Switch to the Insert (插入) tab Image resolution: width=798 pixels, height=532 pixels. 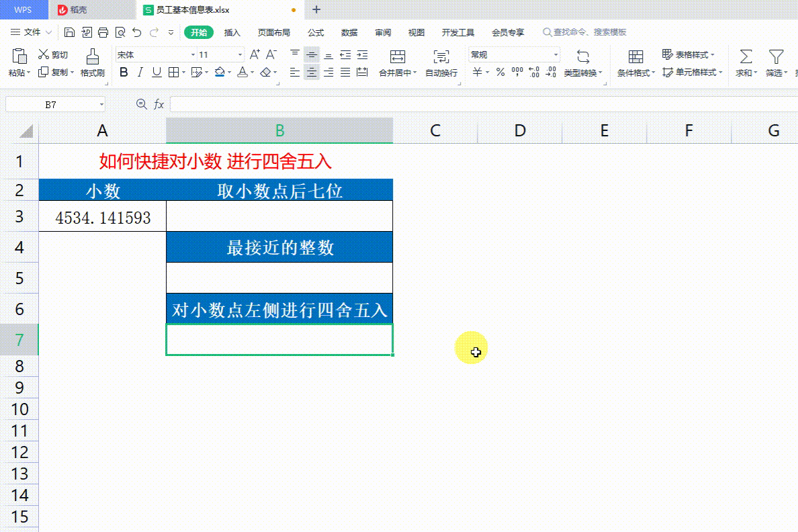[x=232, y=33]
